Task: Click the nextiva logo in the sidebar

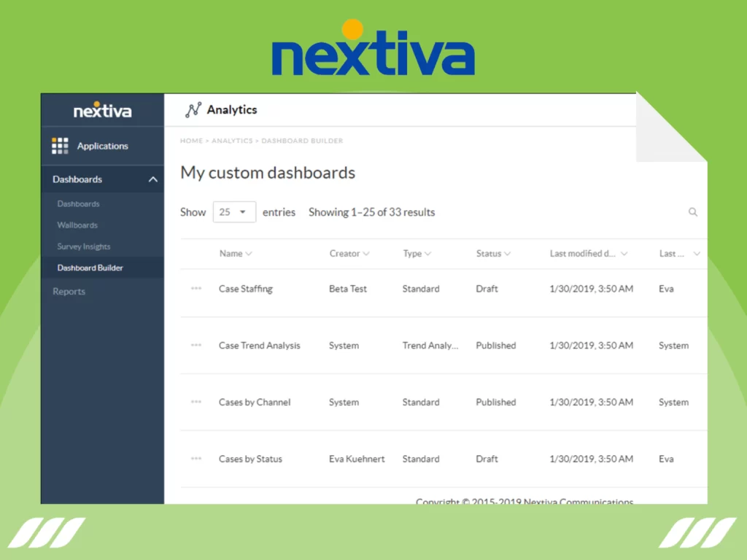Action: [x=102, y=111]
